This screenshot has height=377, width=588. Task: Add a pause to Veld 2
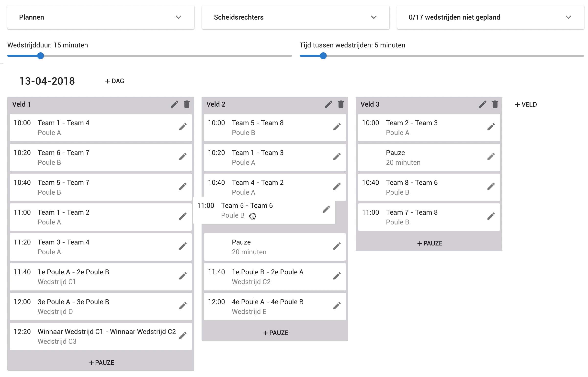tap(275, 333)
